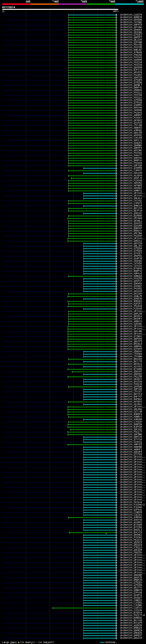Click hit label UniRef100_P46077

coord(131,156)
